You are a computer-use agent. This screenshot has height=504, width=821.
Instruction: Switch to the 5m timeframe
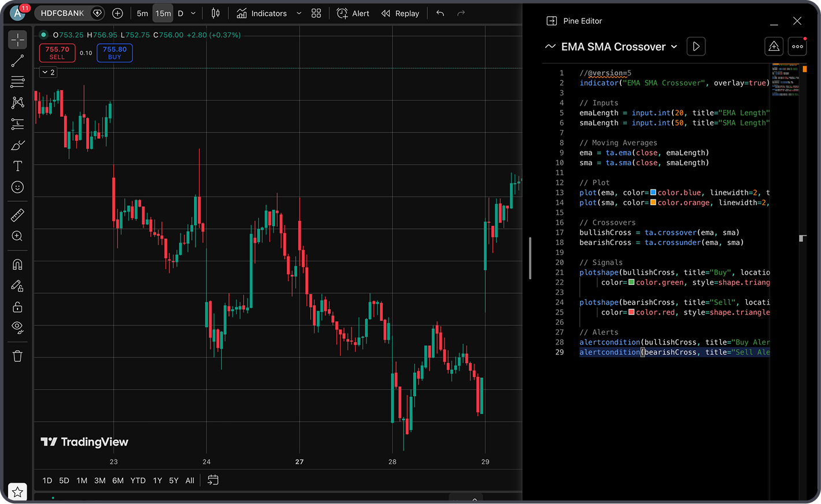pyautogui.click(x=142, y=13)
